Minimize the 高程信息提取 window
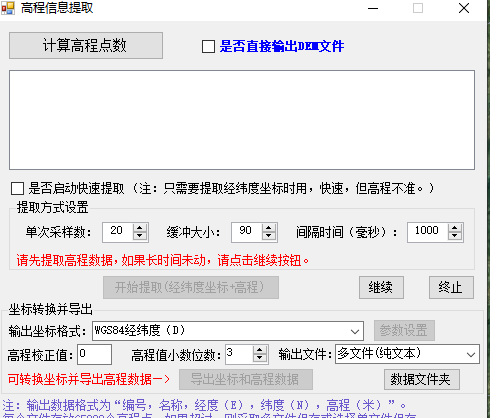Image resolution: width=490 pixels, height=418 pixels. [x=373, y=8]
